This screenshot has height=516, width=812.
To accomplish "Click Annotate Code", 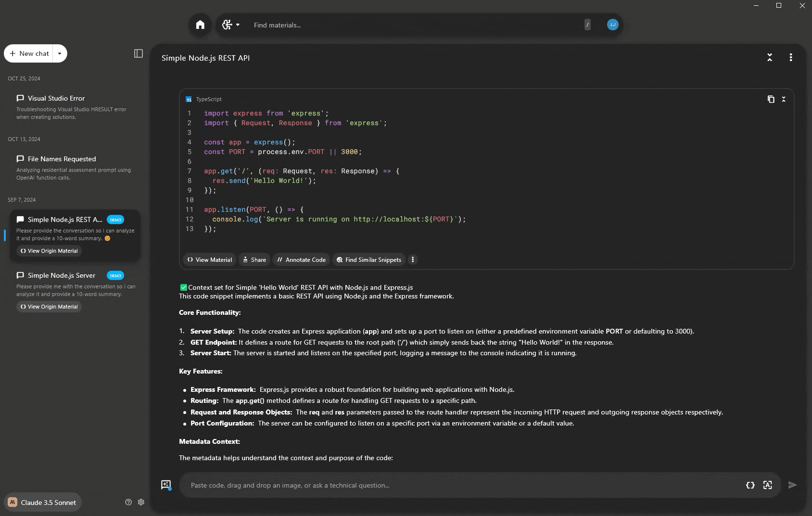I will tap(302, 259).
